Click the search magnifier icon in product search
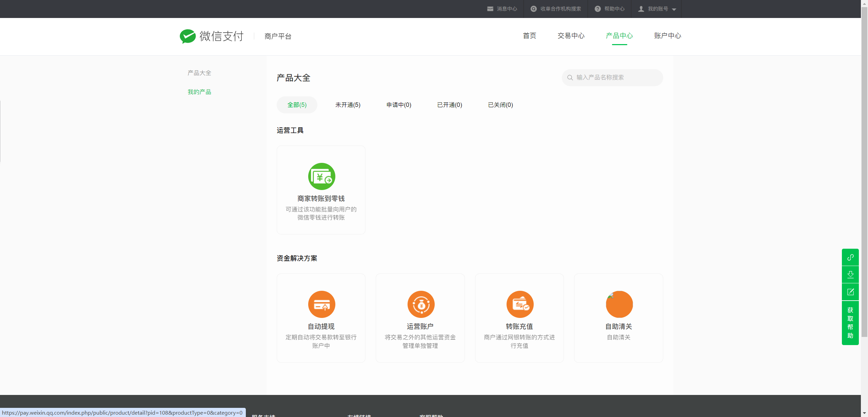The width and height of the screenshot is (868, 417). pyautogui.click(x=570, y=78)
